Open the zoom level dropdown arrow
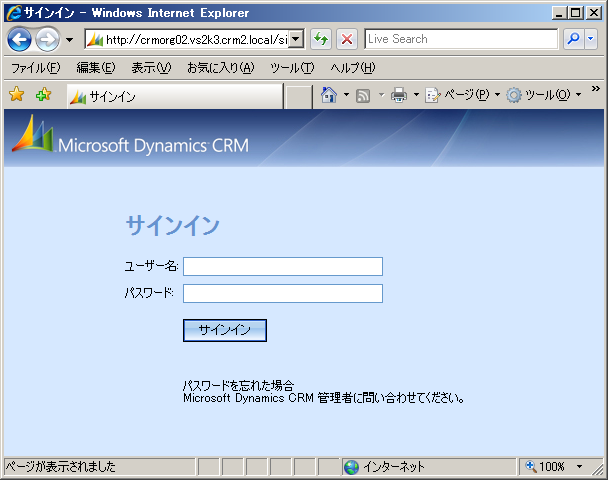 (x=579, y=466)
